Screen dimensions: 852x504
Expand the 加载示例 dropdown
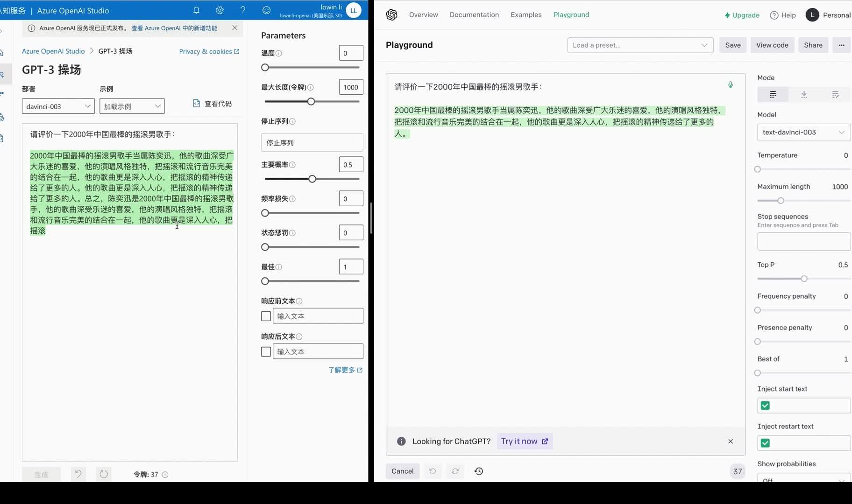pyautogui.click(x=131, y=106)
